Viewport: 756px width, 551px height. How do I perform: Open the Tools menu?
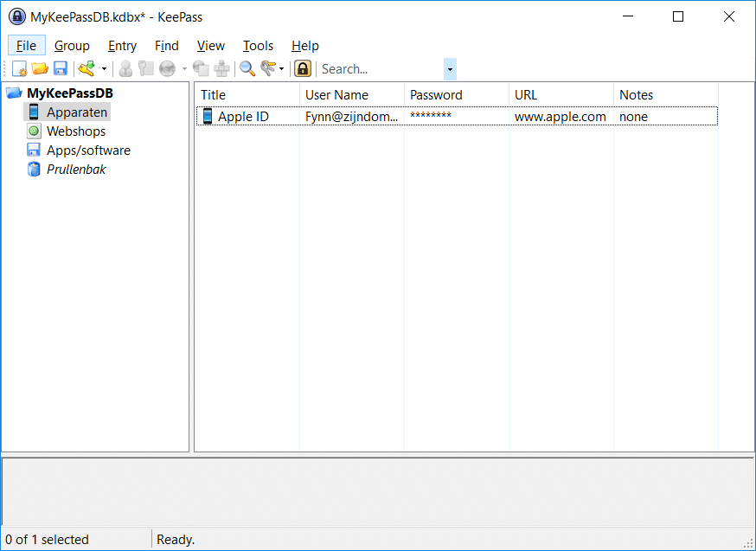point(258,45)
